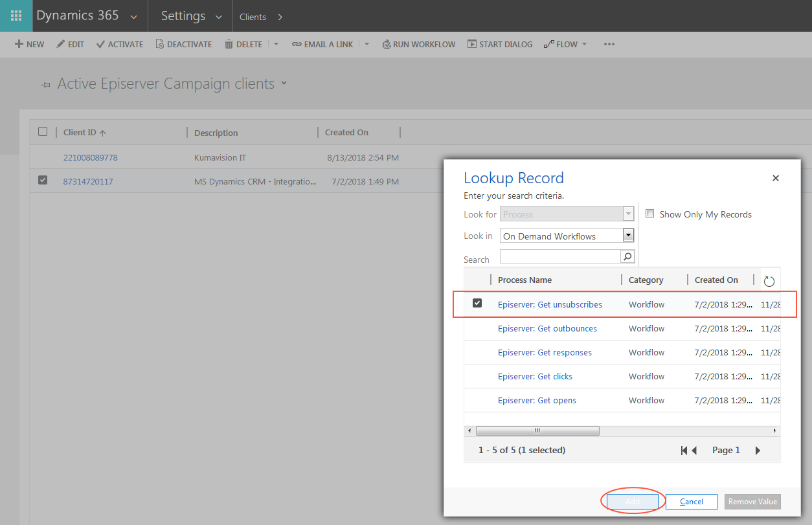Close the Lookup Record dialog
812x525 pixels.
[x=776, y=178]
